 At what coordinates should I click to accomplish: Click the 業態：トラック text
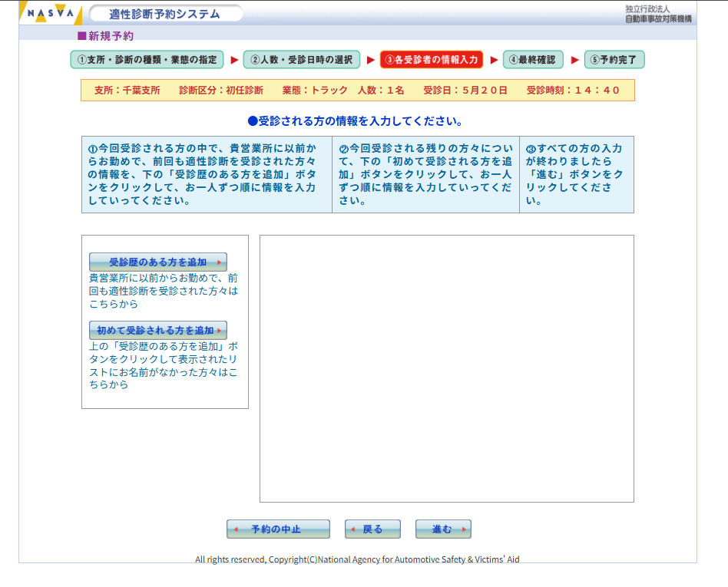pos(315,90)
